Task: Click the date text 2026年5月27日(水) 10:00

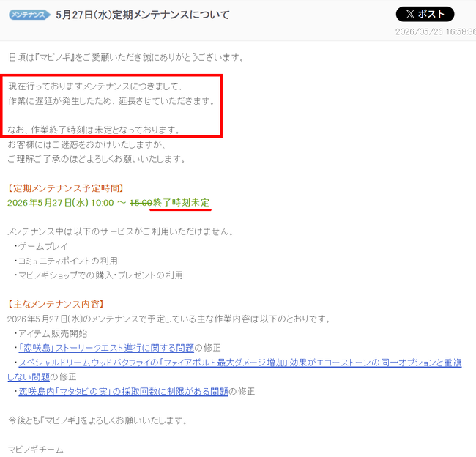Action: (60, 203)
